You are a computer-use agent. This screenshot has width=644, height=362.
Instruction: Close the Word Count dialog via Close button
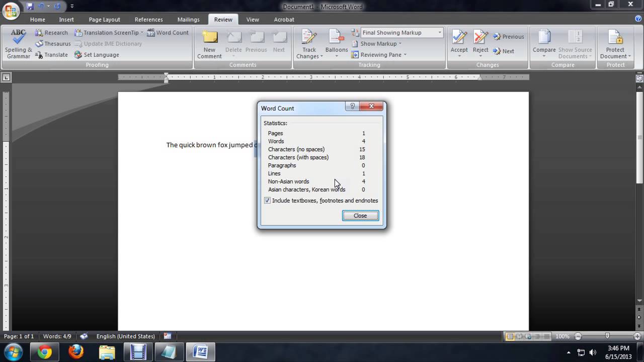(x=360, y=216)
